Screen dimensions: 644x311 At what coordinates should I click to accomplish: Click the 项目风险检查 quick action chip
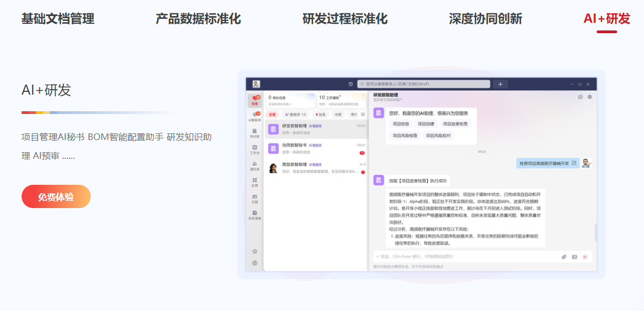click(x=405, y=136)
